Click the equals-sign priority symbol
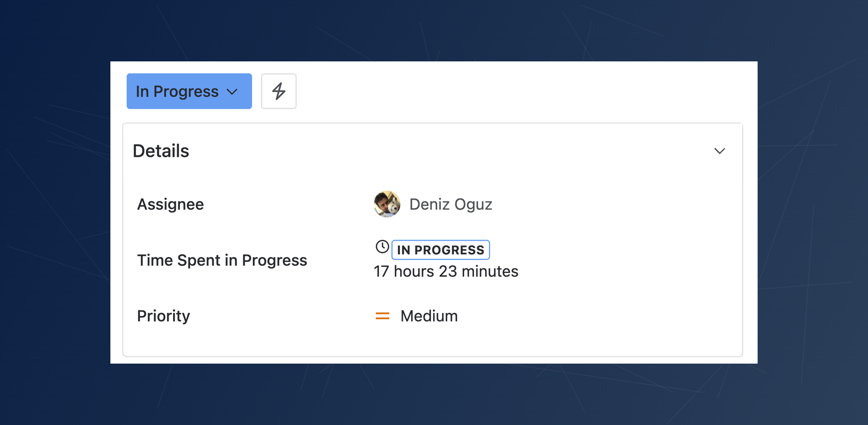This screenshot has width=868, height=425. (382, 316)
